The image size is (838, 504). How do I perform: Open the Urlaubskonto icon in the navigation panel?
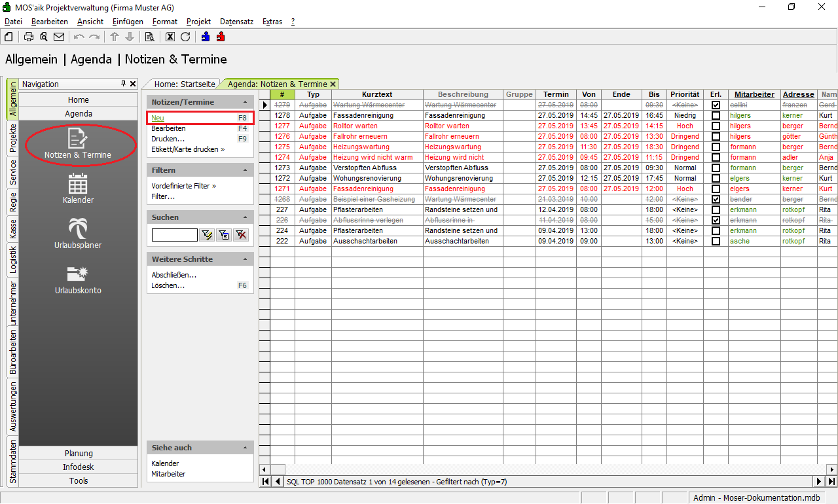pyautogui.click(x=78, y=276)
